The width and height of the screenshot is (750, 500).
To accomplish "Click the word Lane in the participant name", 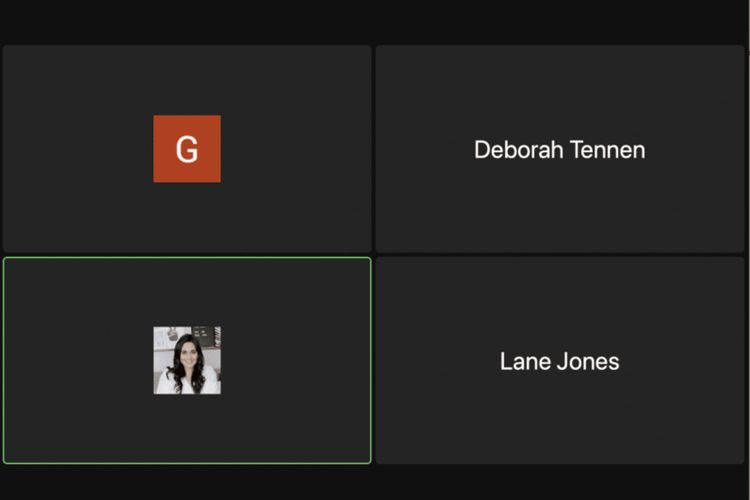I will (x=523, y=362).
